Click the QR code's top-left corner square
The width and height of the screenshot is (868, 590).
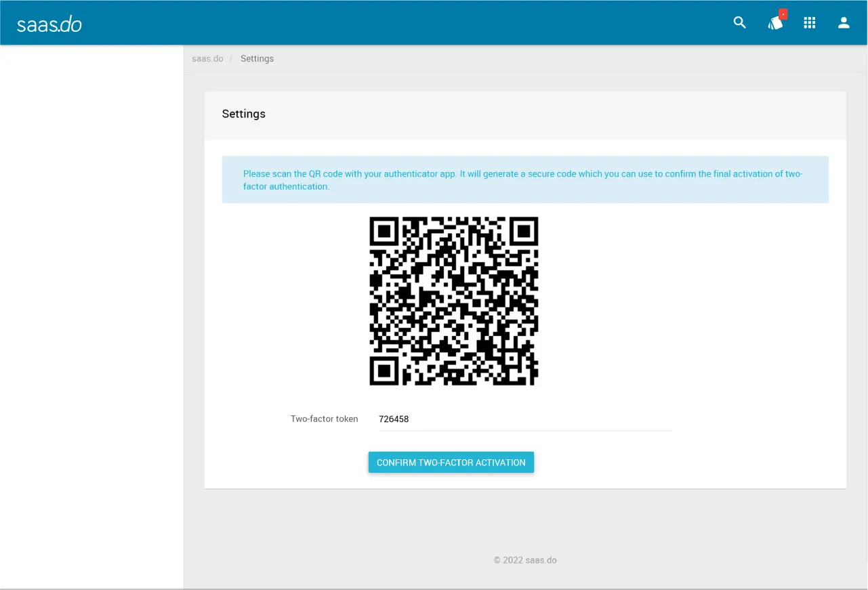point(384,232)
